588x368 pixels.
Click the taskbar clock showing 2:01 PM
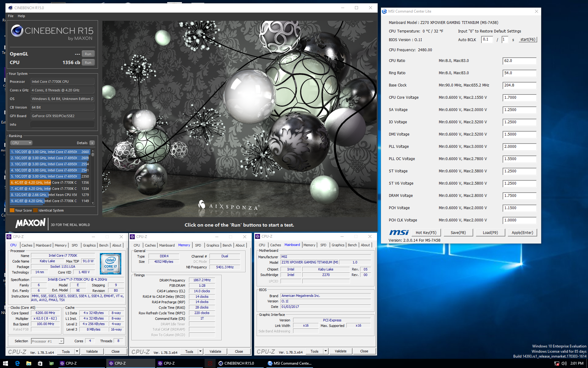577,363
